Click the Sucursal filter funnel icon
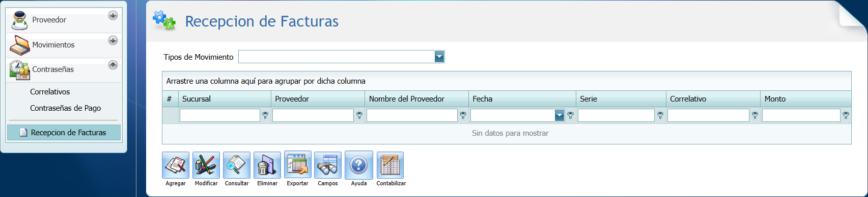This screenshot has height=197, width=868. point(265,116)
